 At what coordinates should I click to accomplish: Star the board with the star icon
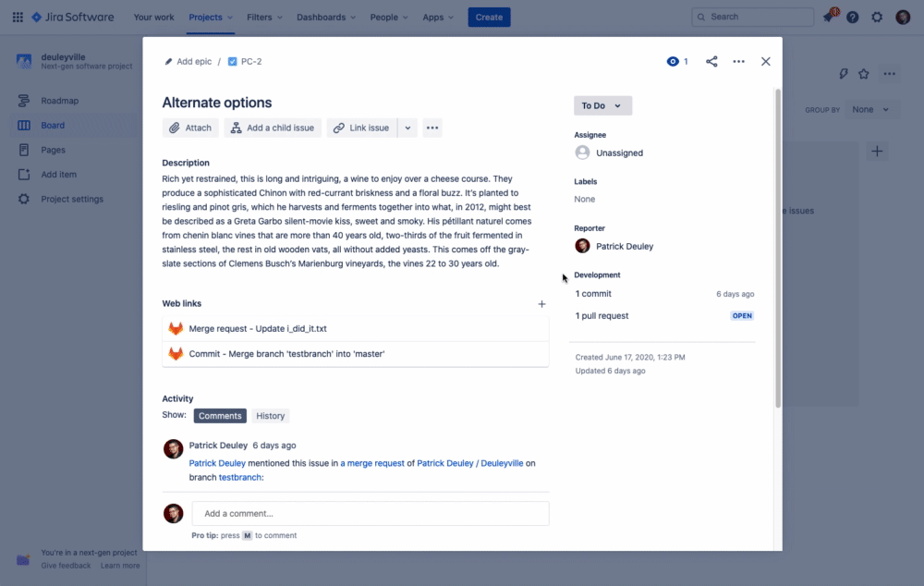pyautogui.click(x=864, y=74)
